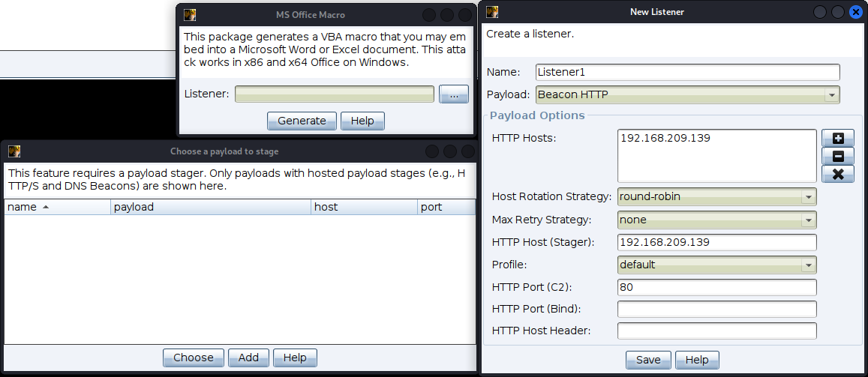Screen dimensions: 868x377
Task: Click the listener Name text field
Action: click(x=687, y=73)
